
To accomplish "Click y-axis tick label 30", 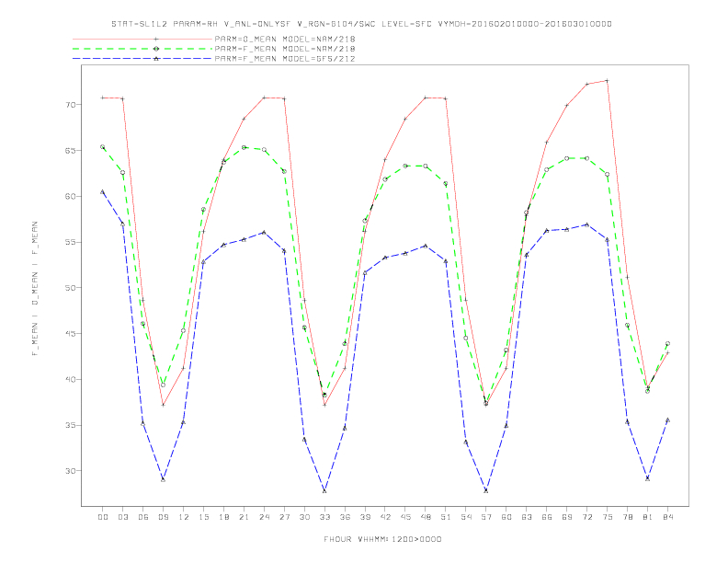I will (70, 471).
